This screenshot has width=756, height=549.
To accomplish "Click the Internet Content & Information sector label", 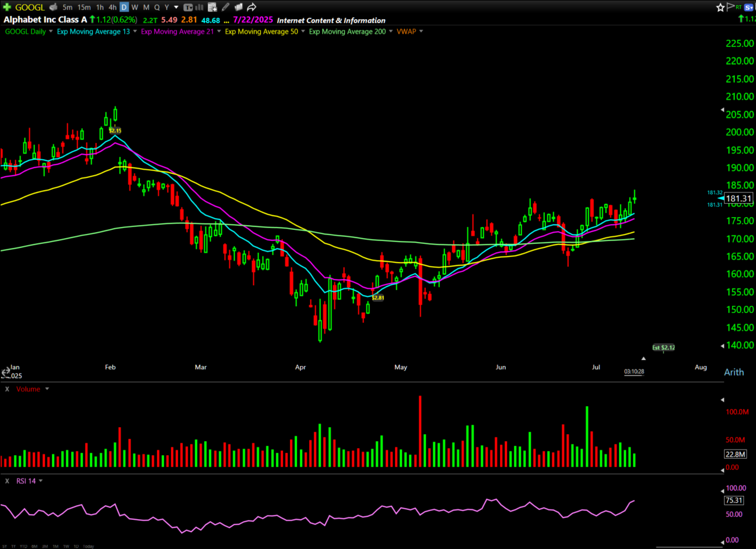I will coord(331,20).
